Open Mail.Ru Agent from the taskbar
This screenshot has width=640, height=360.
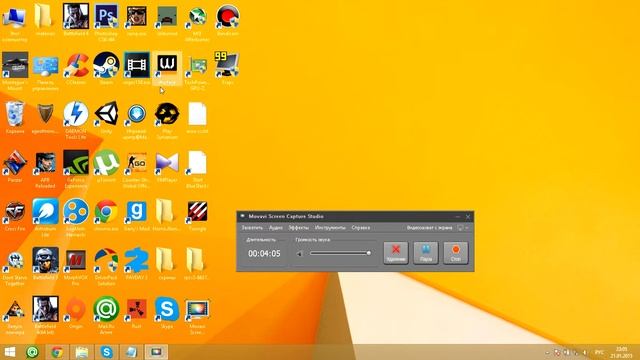click(x=32, y=352)
